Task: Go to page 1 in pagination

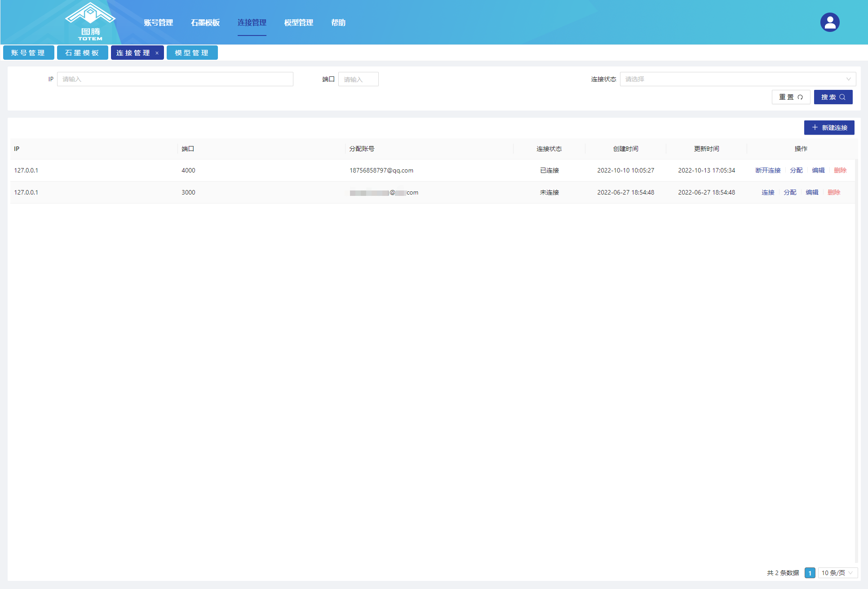Action: pyautogui.click(x=810, y=573)
